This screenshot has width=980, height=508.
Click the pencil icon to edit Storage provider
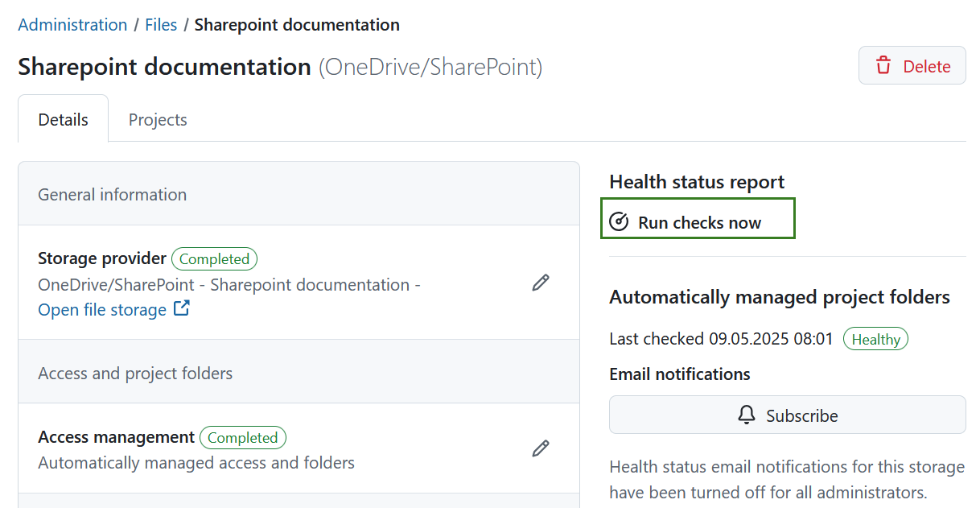(x=540, y=283)
